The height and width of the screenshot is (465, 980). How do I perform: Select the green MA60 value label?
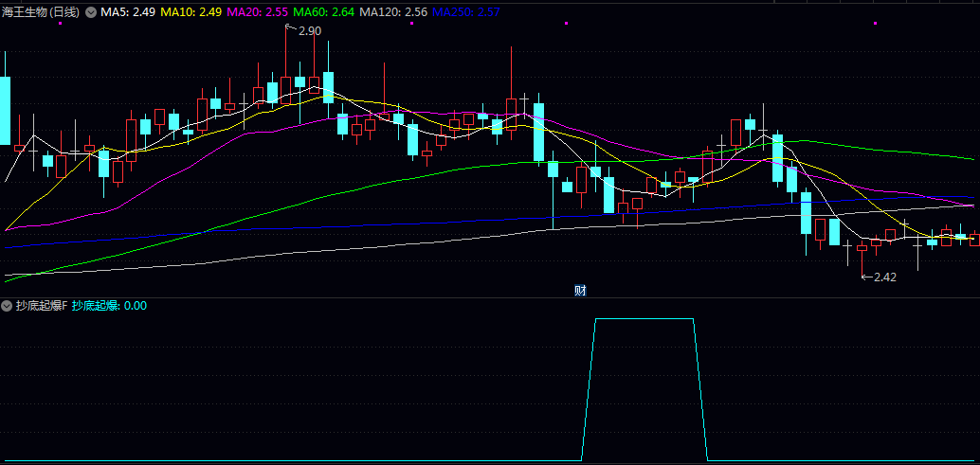click(x=324, y=12)
